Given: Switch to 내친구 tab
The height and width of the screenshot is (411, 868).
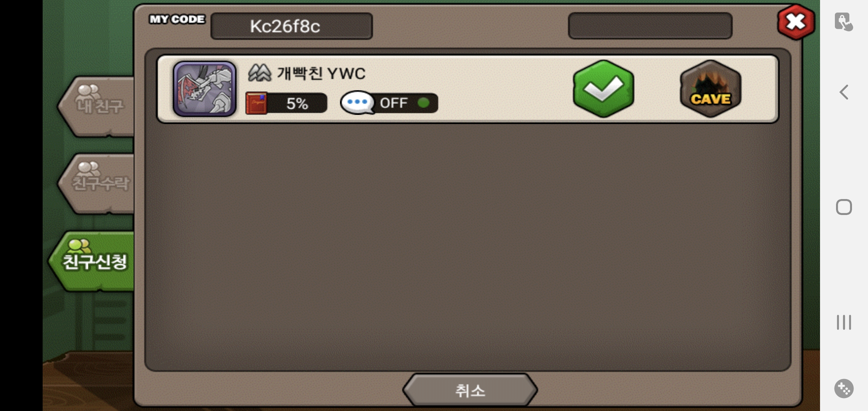Looking at the screenshot, I should click(96, 106).
